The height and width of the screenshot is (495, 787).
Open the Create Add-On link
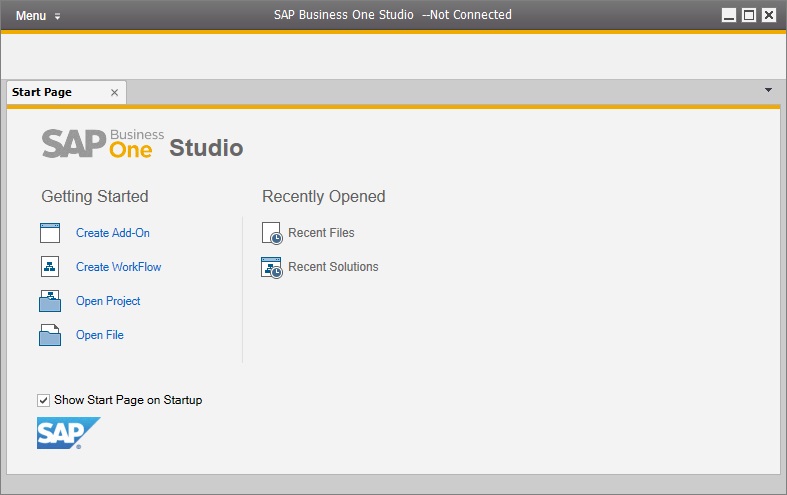[113, 233]
